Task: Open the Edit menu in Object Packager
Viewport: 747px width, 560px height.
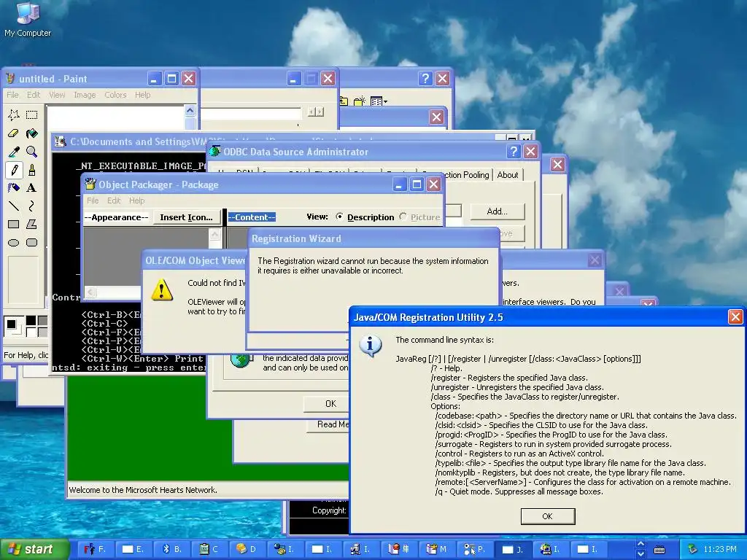Action: pos(114,201)
